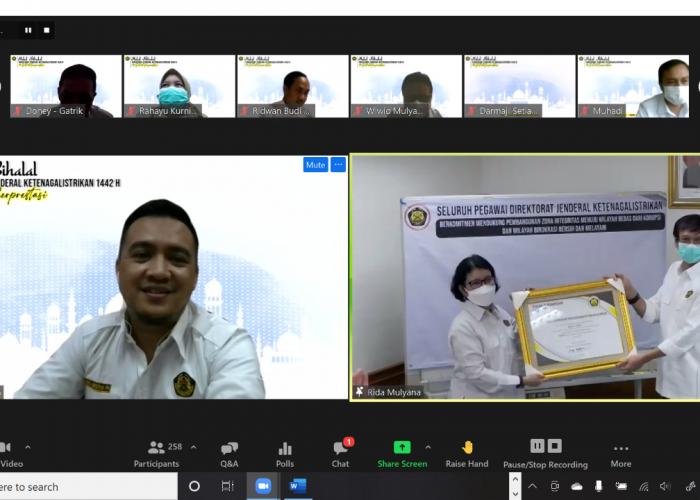Viewport: 700px width, 500px height.
Task: Pause the recording from the top-left indicator
Action: tap(28, 30)
